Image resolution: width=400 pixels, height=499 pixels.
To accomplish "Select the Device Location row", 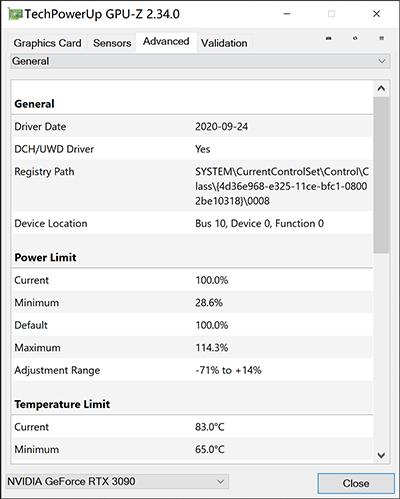I will (192, 223).
